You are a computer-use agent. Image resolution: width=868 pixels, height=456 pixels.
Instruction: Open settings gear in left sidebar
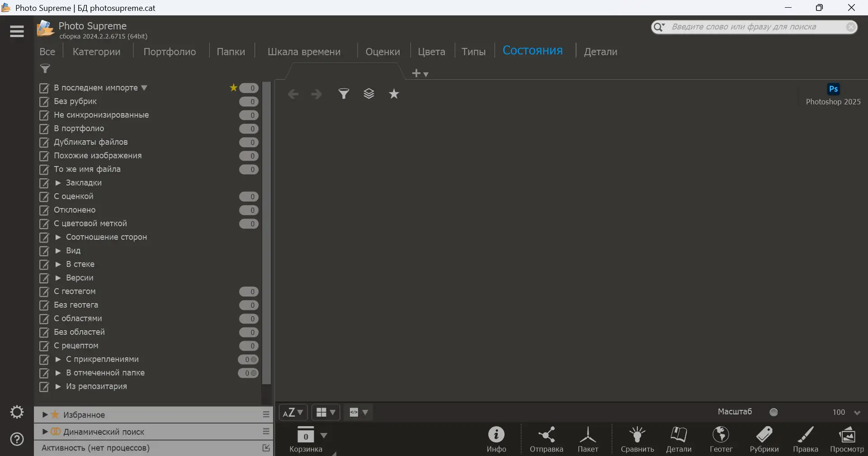(17, 412)
